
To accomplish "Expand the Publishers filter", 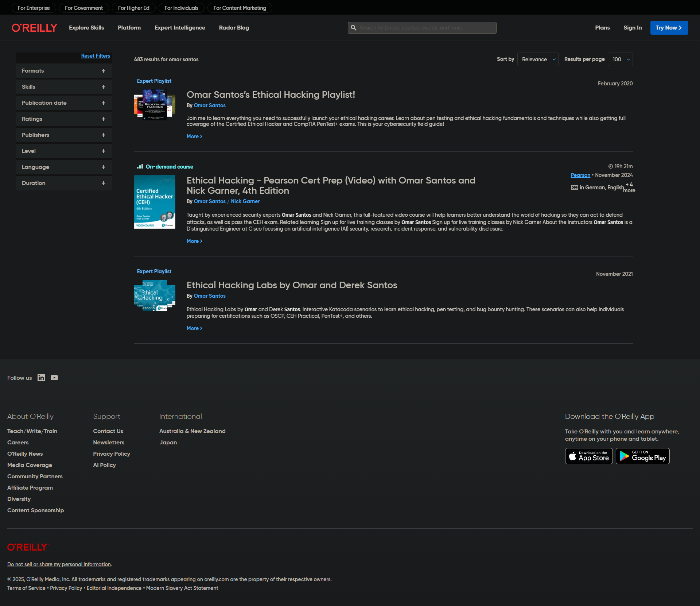I will 64,135.
